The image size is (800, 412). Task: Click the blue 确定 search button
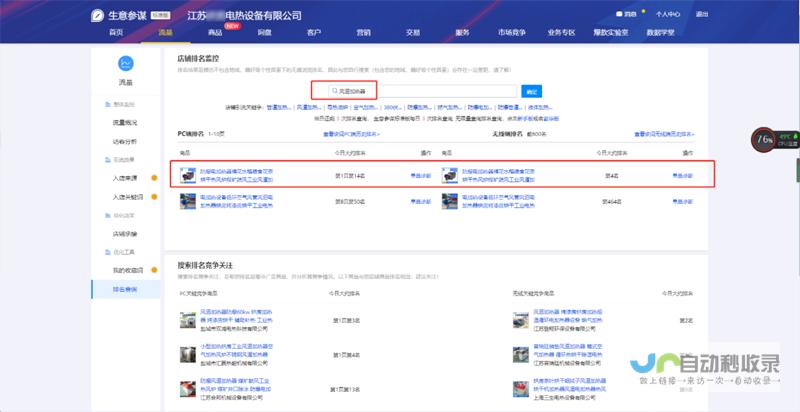pos(532,91)
